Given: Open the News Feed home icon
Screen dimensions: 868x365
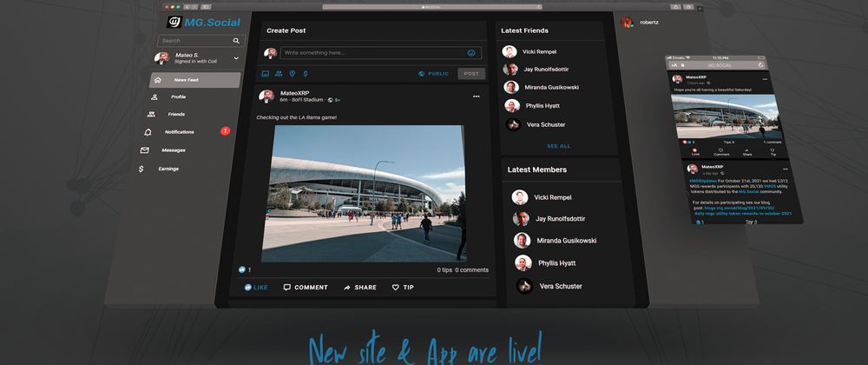Looking at the screenshot, I should [158, 80].
